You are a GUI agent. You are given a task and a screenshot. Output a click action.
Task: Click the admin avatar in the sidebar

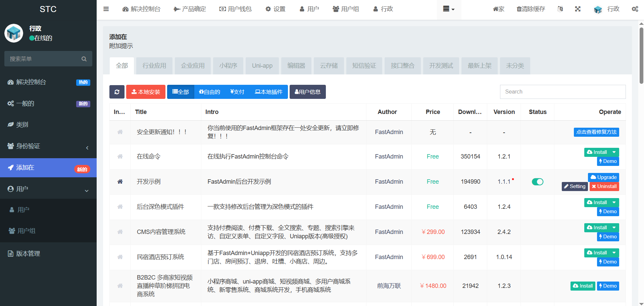pyautogui.click(x=14, y=33)
